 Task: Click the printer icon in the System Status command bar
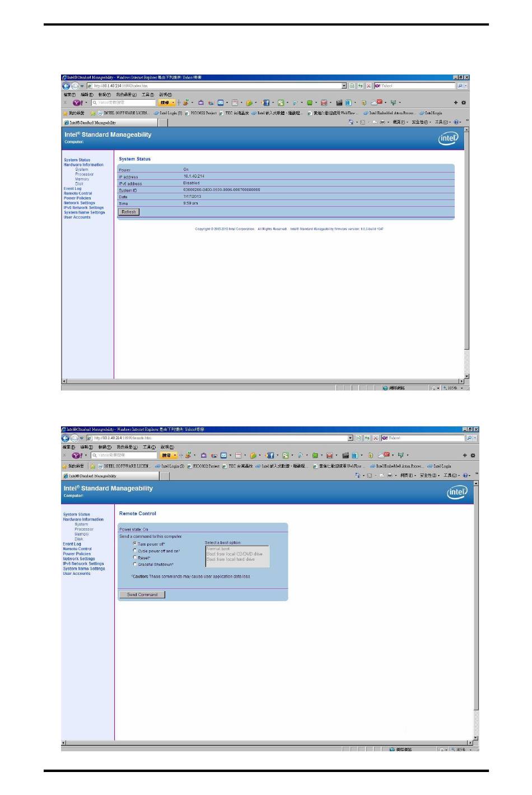(x=382, y=122)
